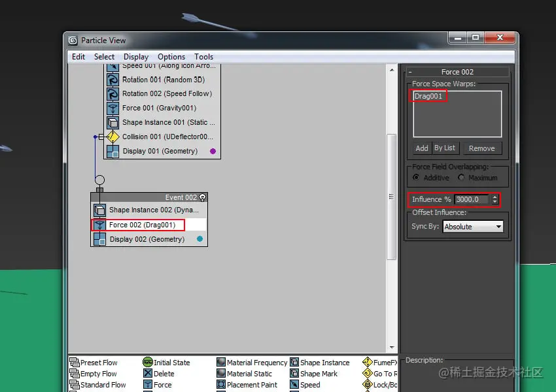The height and width of the screenshot is (392, 556).
Task: Open the Select menu
Action: coord(104,57)
